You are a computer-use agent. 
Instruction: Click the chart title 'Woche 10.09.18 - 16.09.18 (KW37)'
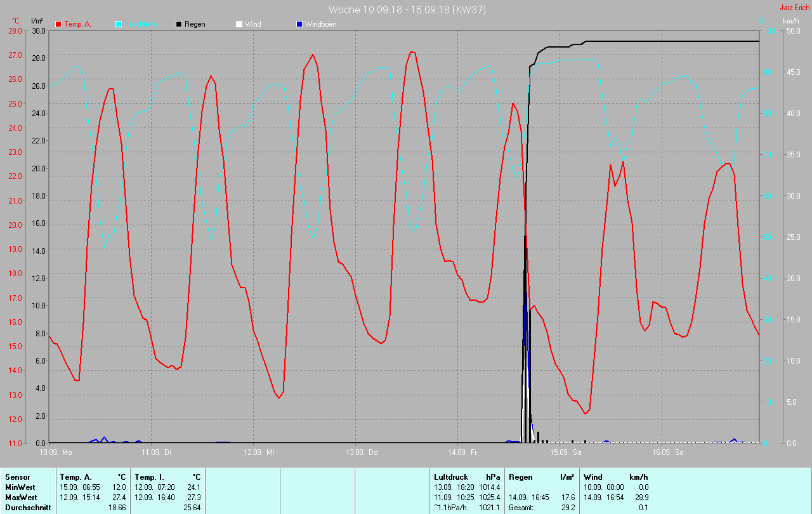click(x=407, y=10)
